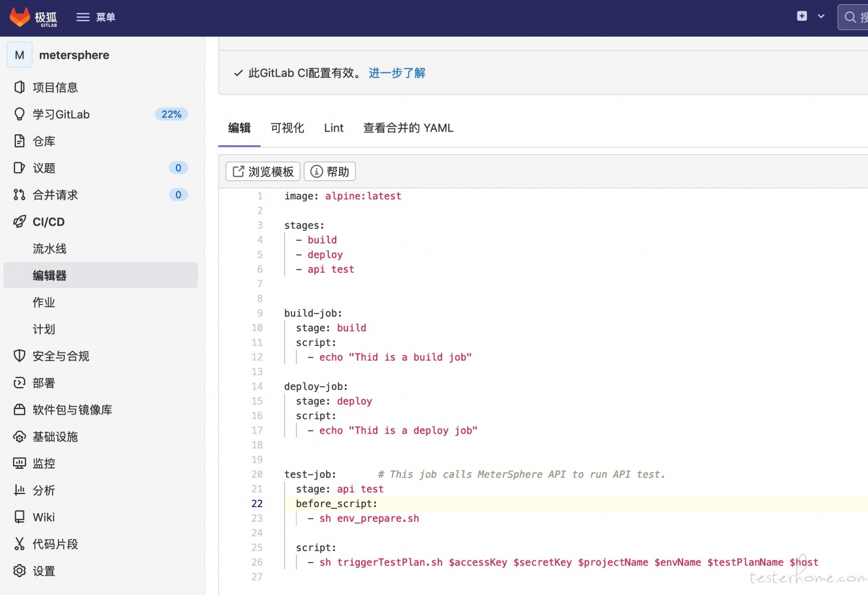Click the JiHu GitLab fox logo
The height and width of the screenshot is (595, 868).
point(19,17)
